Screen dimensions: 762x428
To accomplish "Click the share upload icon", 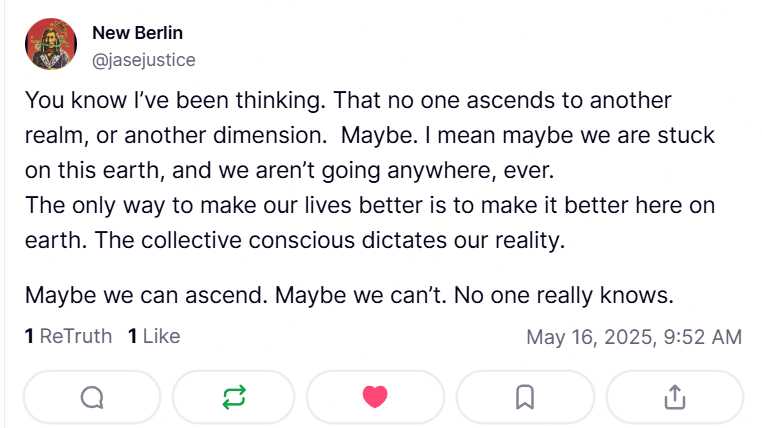I will pos(675,397).
